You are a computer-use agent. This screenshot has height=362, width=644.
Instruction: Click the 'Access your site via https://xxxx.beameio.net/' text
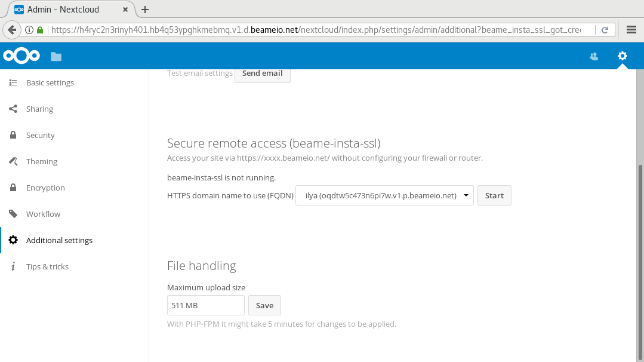(325, 158)
